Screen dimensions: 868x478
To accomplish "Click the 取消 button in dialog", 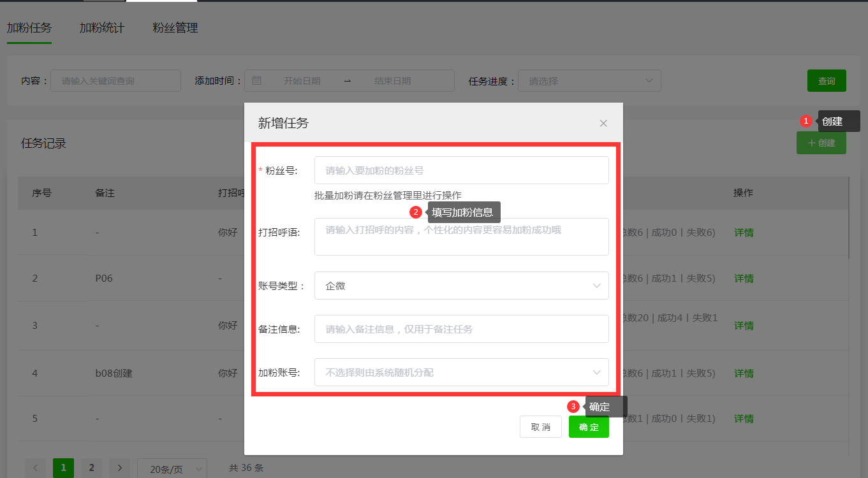I will pyautogui.click(x=540, y=427).
